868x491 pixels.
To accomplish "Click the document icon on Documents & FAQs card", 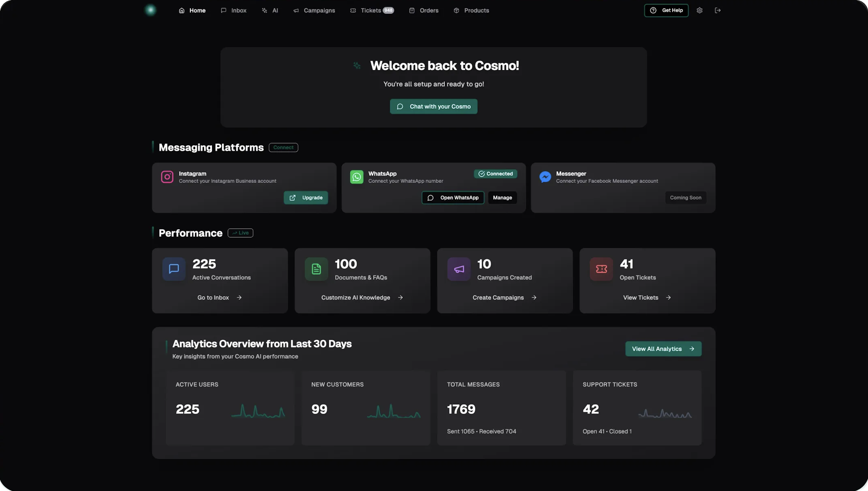I will click(316, 269).
